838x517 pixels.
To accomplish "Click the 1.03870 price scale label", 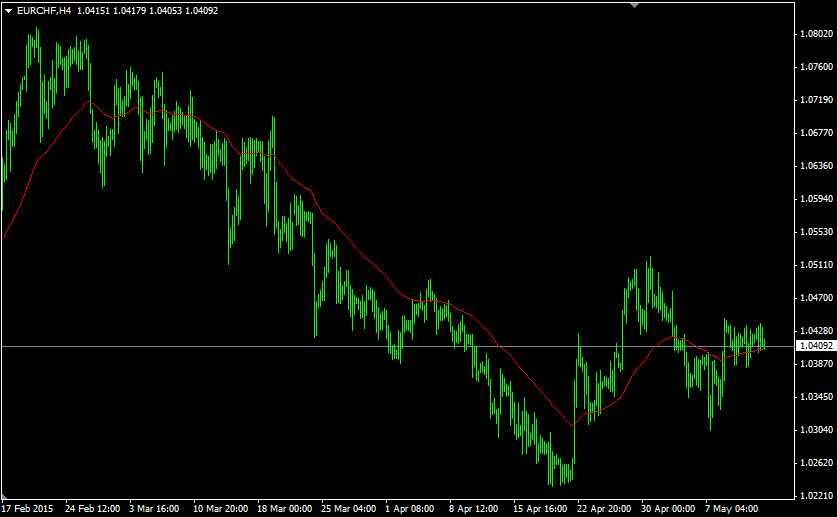I will [x=816, y=364].
